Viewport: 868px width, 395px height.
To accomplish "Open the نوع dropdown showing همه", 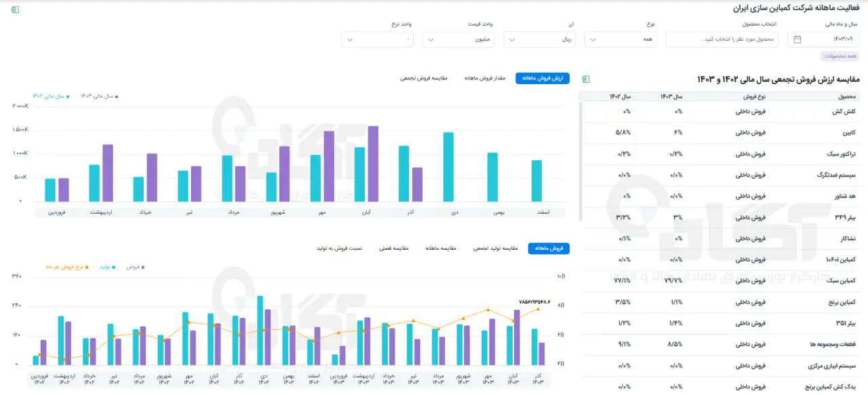I will (621, 39).
